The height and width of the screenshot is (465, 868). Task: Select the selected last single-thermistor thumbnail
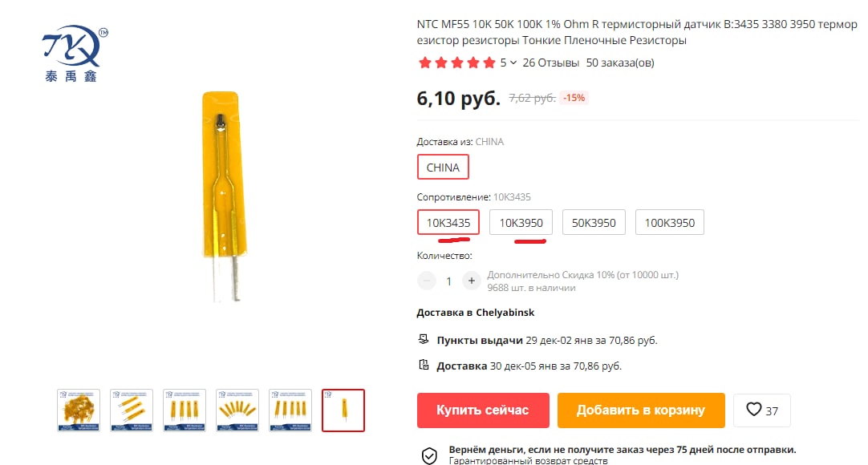point(343,410)
